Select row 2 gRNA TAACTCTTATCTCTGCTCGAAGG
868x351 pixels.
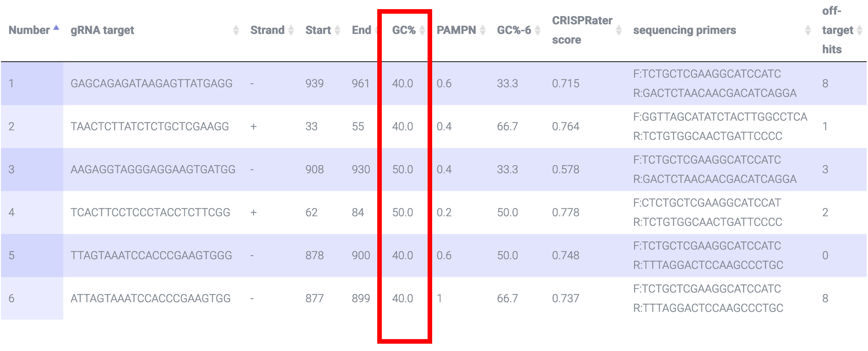[150, 126]
